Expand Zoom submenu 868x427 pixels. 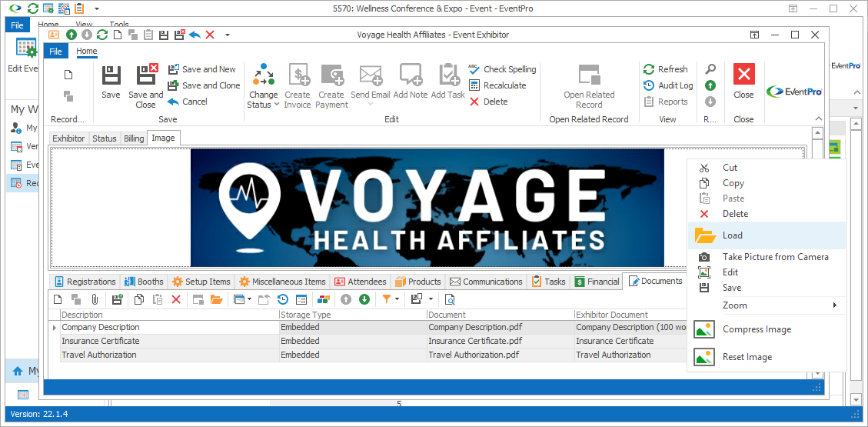[x=767, y=305]
